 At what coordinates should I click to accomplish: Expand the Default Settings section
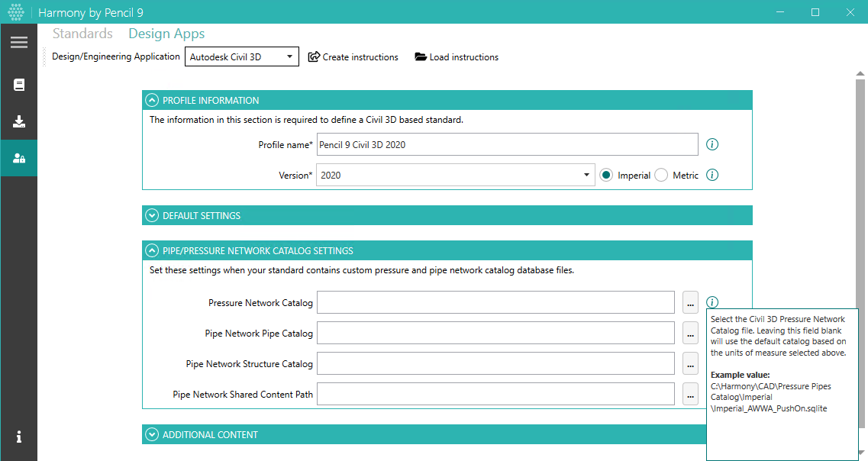pos(152,215)
